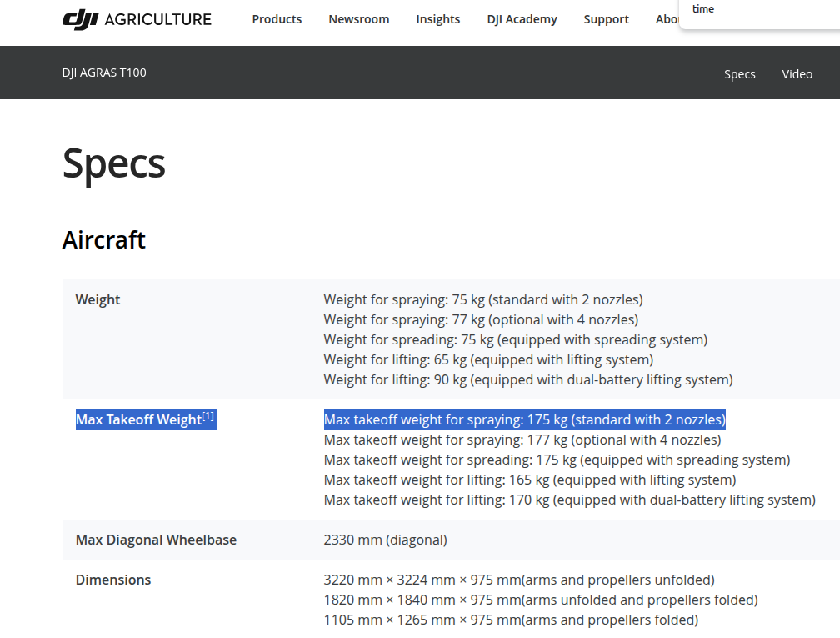840x638 pixels.
Task: Click 'Weight for lifting: 90 kg' line
Action: pos(528,379)
